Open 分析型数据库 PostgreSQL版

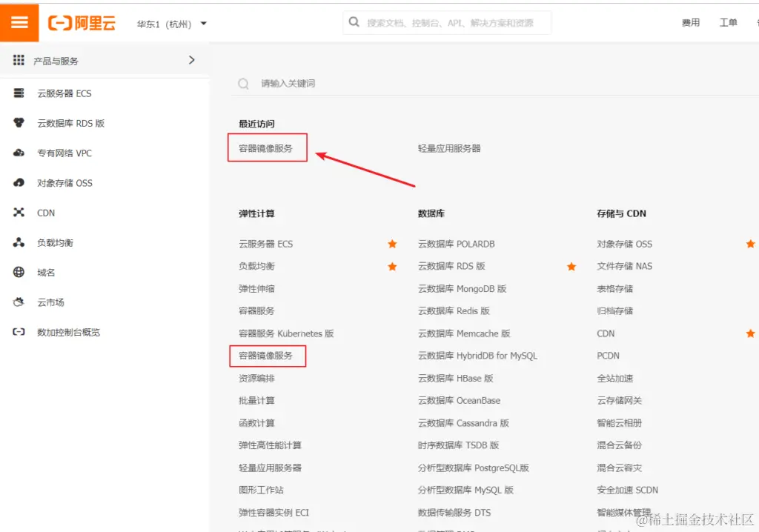point(474,468)
